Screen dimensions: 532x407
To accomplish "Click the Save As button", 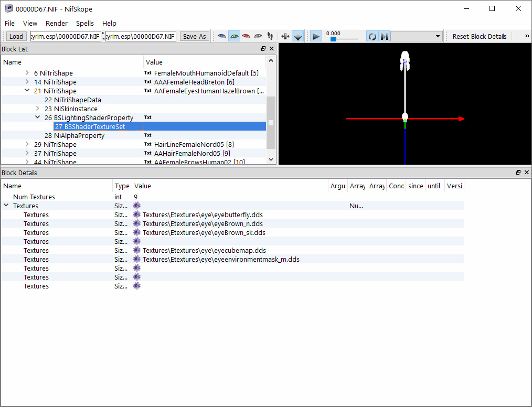I will coord(195,36).
